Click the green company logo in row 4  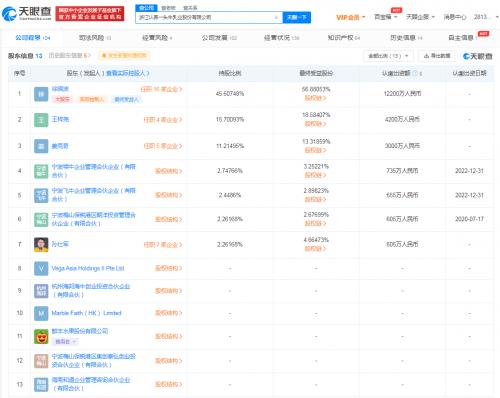(x=41, y=171)
